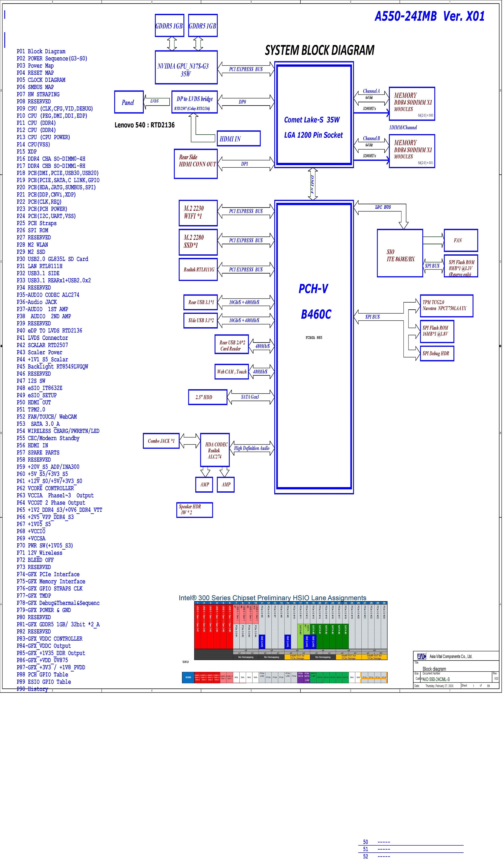Open the P05 CLOCK DIAGRAM index entry

41,80
